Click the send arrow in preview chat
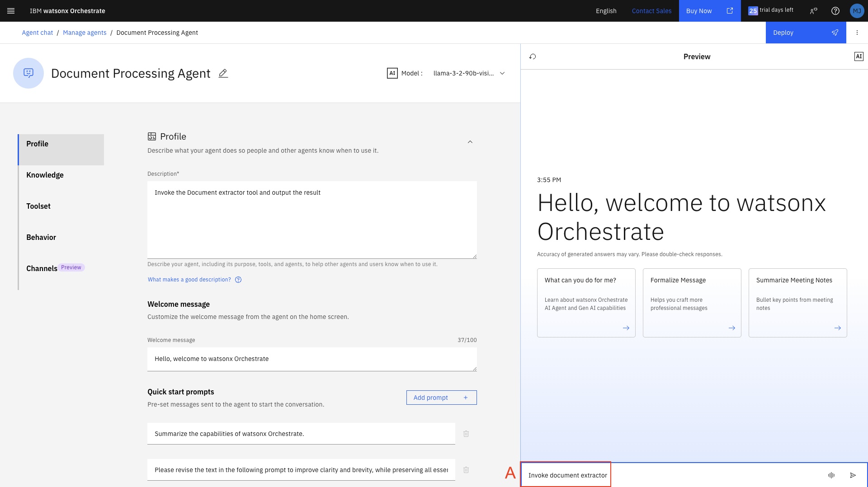The width and height of the screenshot is (868, 487). 853,475
